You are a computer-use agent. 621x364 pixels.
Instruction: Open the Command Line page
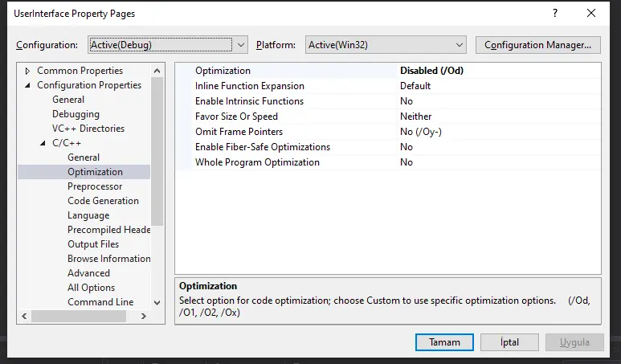[x=100, y=302]
